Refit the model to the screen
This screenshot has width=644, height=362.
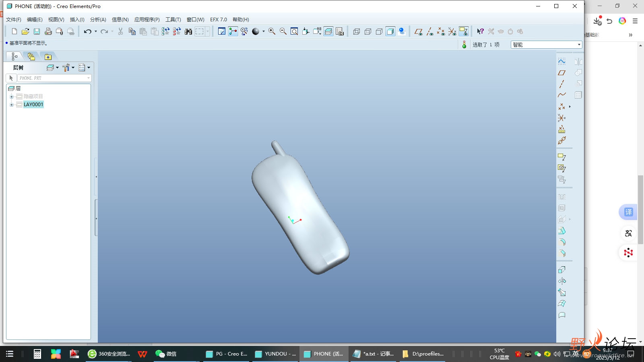pos(294,31)
